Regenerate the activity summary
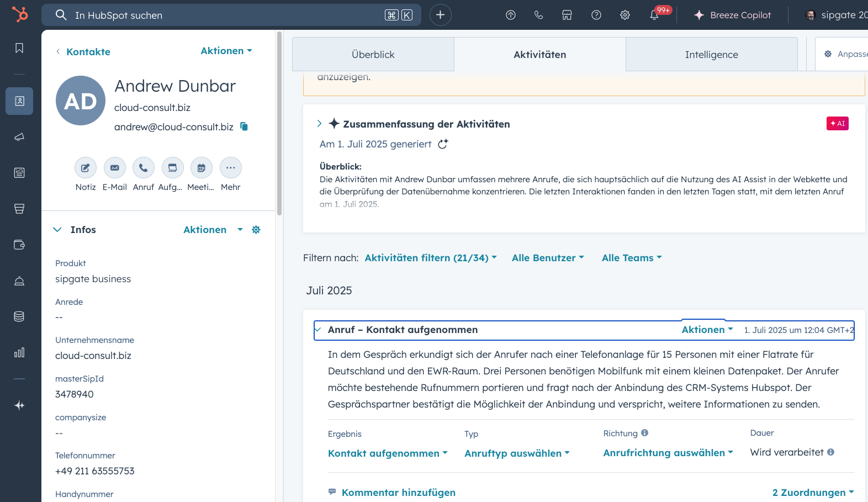Image resolution: width=868 pixels, height=502 pixels. 443,144
